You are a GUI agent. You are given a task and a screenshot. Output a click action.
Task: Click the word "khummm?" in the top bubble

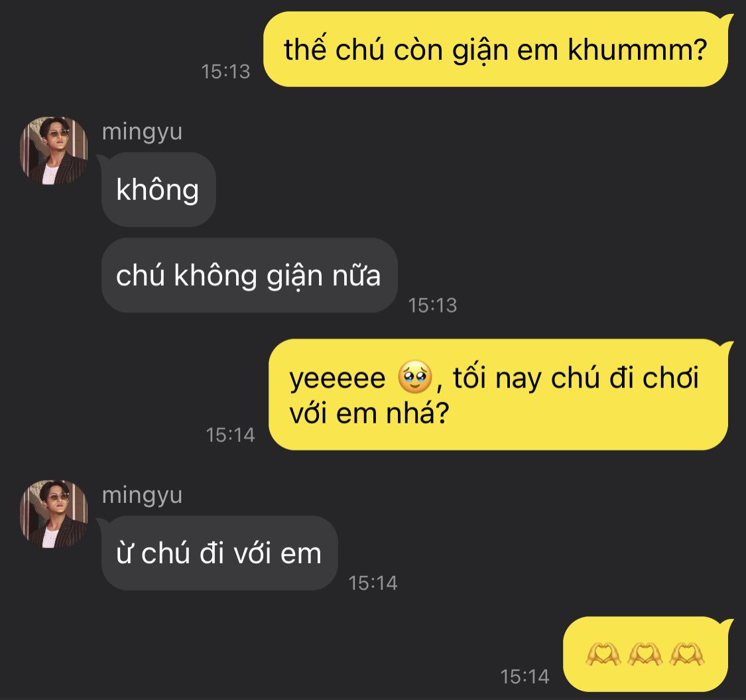coord(637,49)
